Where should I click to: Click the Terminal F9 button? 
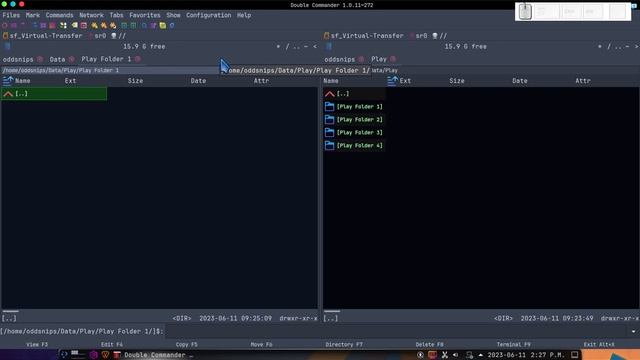513,344
